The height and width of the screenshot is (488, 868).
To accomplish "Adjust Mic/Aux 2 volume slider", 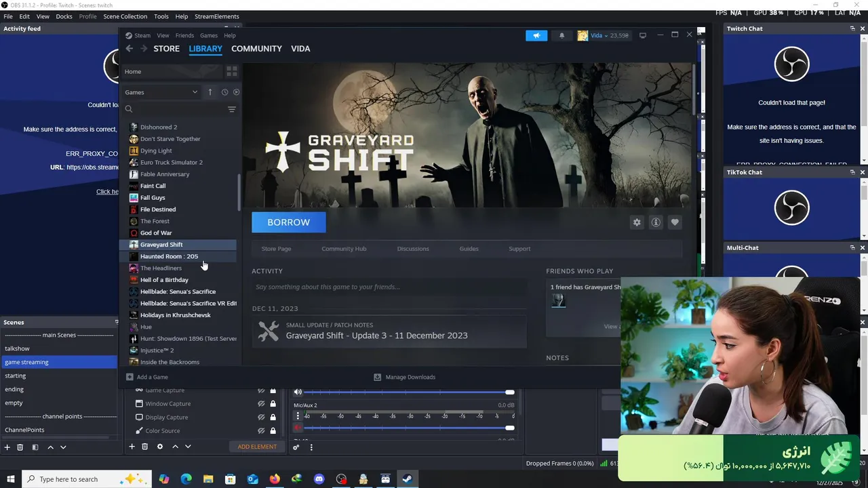I will click(x=409, y=428).
